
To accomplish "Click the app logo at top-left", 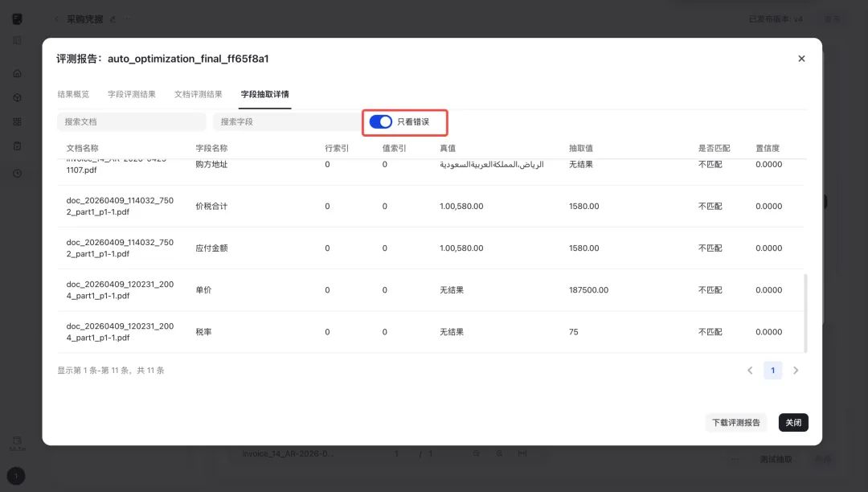I will coord(17,18).
